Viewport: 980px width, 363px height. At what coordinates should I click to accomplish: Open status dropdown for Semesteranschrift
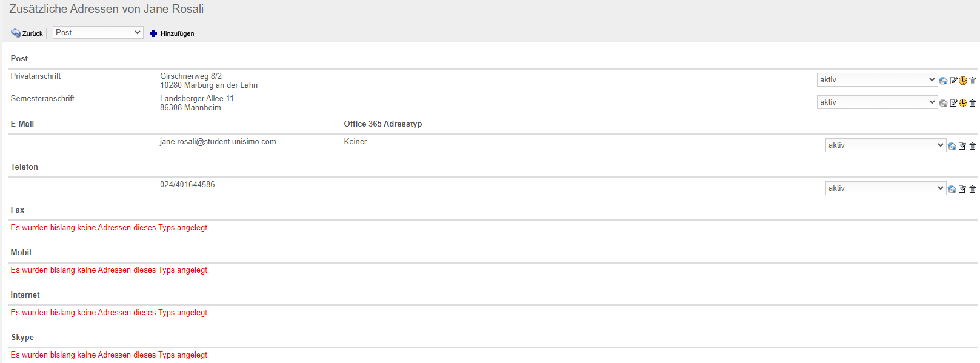(876, 102)
